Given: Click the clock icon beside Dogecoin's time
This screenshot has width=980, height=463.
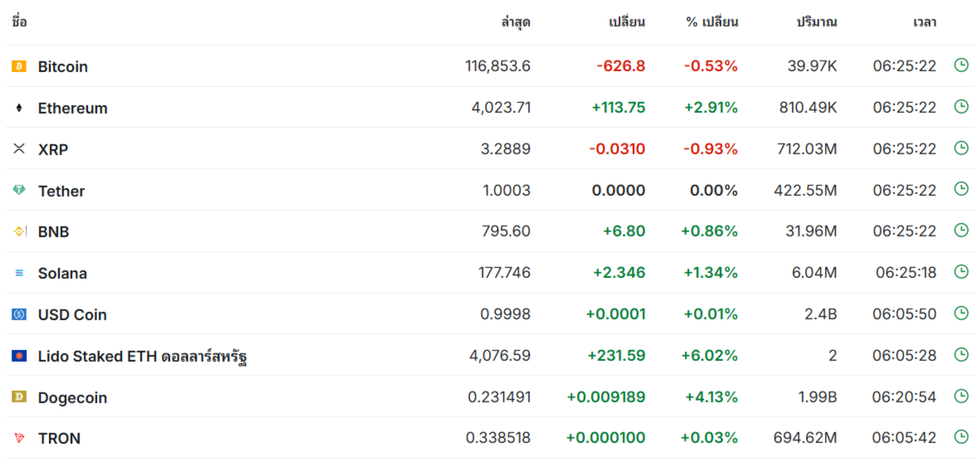Looking at the screenshot, I should [x=961, y=396].
